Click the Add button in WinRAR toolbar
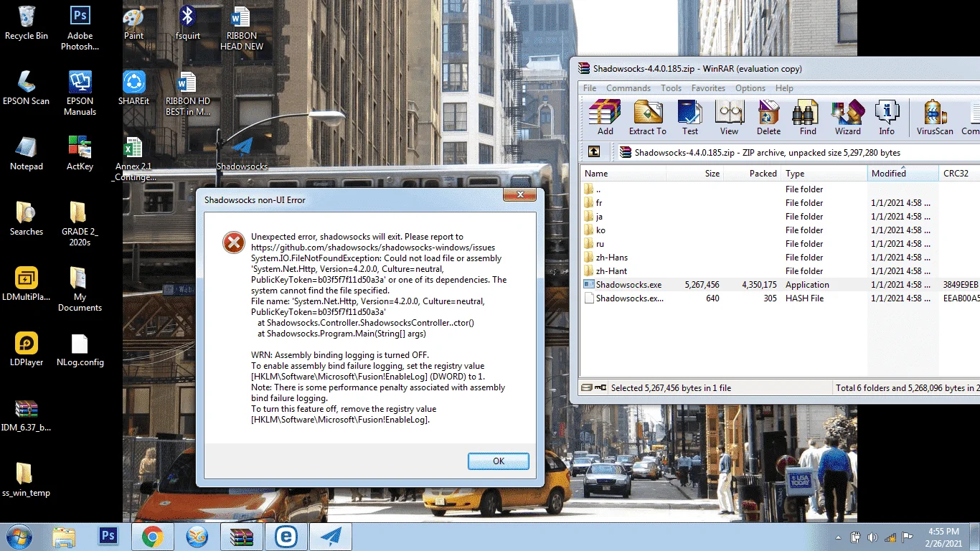 (605, 118)
